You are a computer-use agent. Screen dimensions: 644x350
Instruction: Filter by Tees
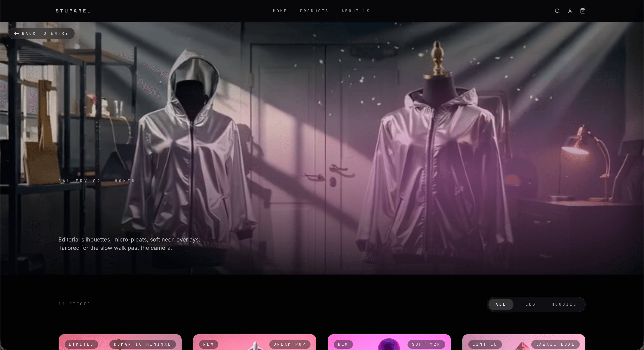click(529, 304)
